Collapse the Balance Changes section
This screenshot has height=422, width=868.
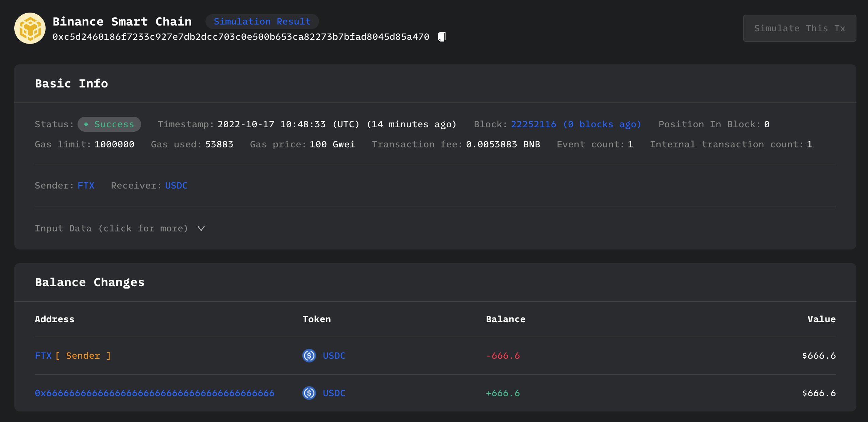pos(89,282)
